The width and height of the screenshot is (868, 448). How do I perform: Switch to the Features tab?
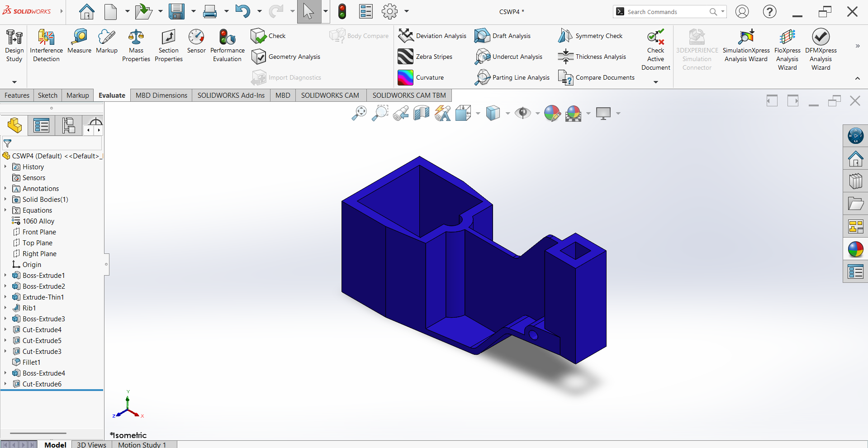click(17, 95)
